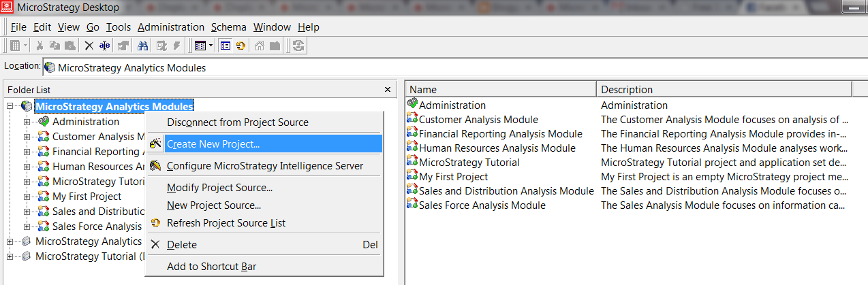
Task: Click the Administration icon in the list
Action: pos(412,105)
